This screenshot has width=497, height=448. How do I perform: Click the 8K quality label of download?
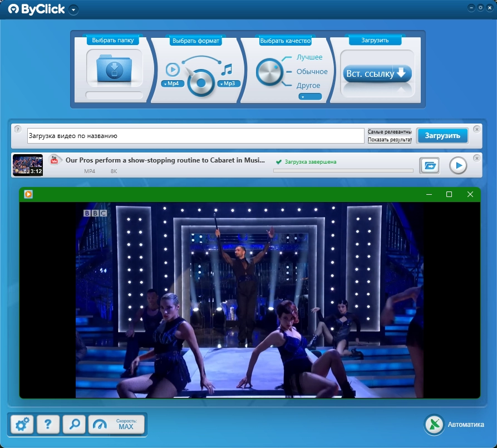coord(114,171)
